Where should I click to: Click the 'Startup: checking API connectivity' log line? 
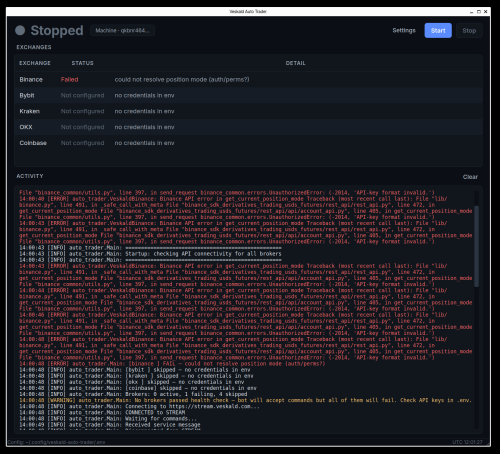click(x=150, y=254)
